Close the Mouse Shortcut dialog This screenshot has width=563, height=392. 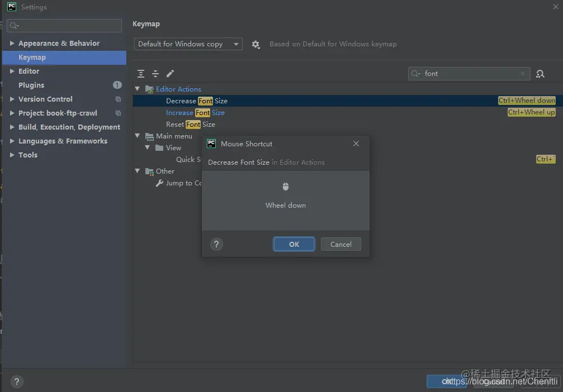(x=356, y=144)
